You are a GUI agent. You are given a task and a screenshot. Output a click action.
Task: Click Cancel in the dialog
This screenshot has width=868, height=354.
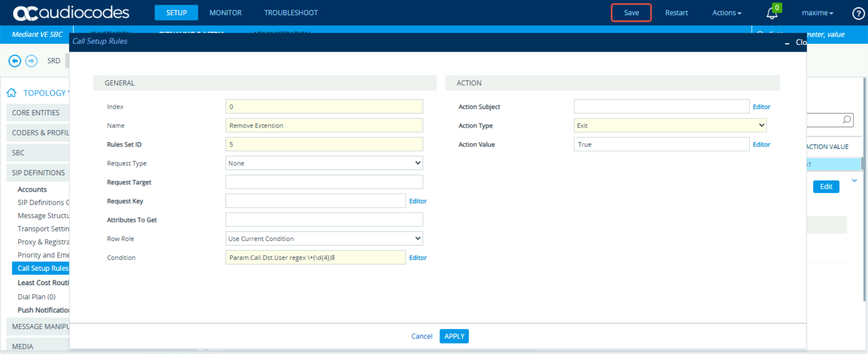tap(421, 336)
